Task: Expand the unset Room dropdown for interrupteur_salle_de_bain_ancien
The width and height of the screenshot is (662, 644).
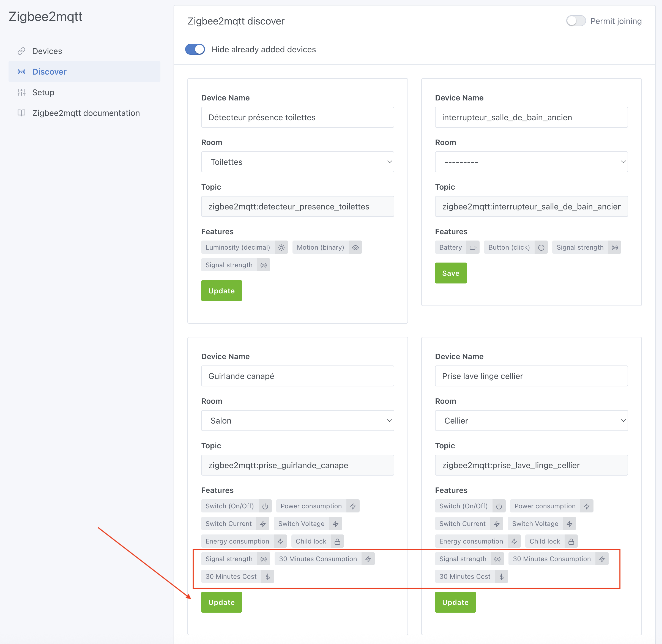Action: (x=531, y=162)
